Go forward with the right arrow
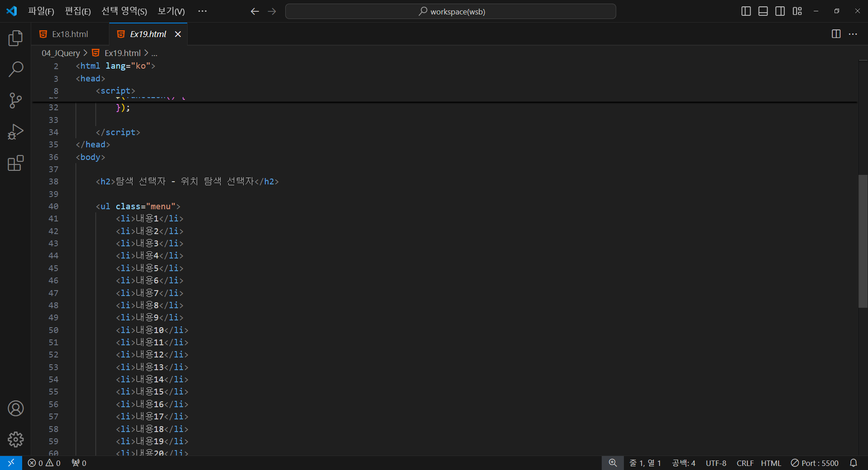The width and height of the screenshot is (868, 470). pyautogui.click(x=272, y=11)
